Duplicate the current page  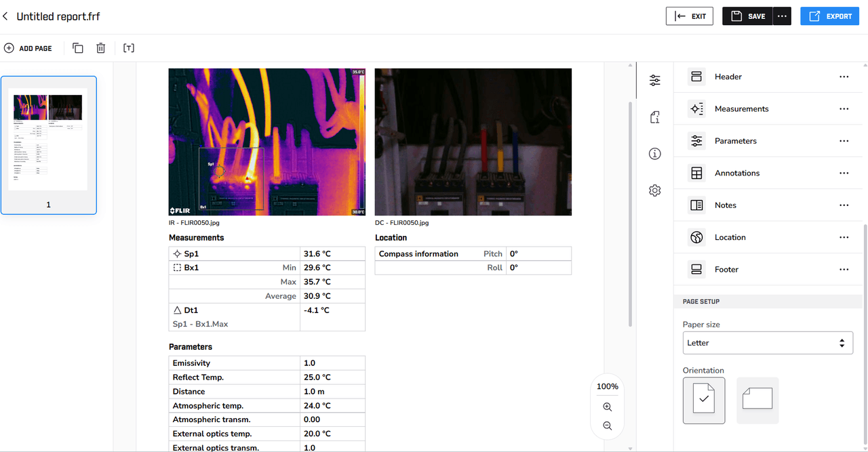pos(77,47)
